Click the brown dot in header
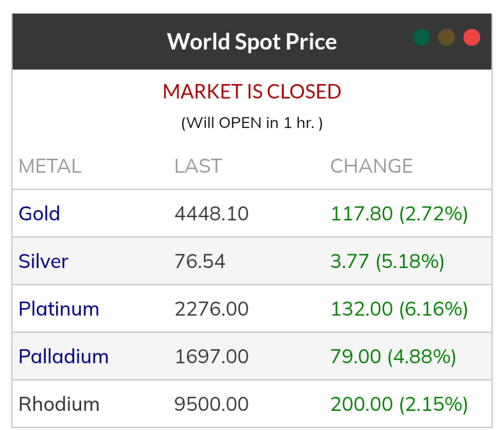This screenshot has width=504, height=430. (447, 37)
